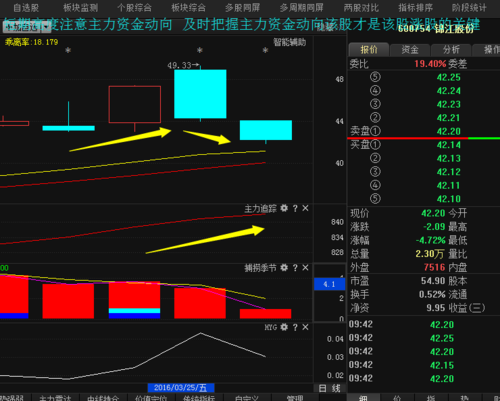Select the hollow red candlestick
This screenshot has height=401, width=500.
coord(135,104)
